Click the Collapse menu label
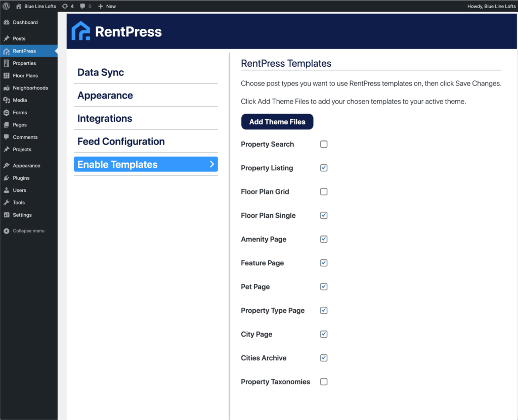The width and height of the screenshot is (518, 420). [x=29, y=231]
